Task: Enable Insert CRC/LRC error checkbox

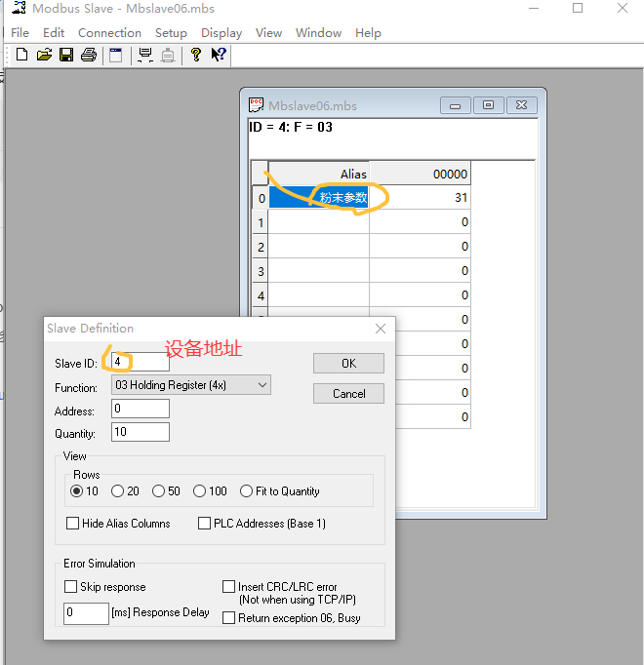Action: [x=229, y=587]
